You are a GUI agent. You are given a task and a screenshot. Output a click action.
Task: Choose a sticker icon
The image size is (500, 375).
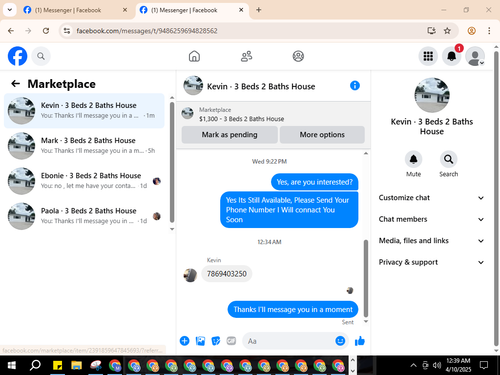pos(216,341)
